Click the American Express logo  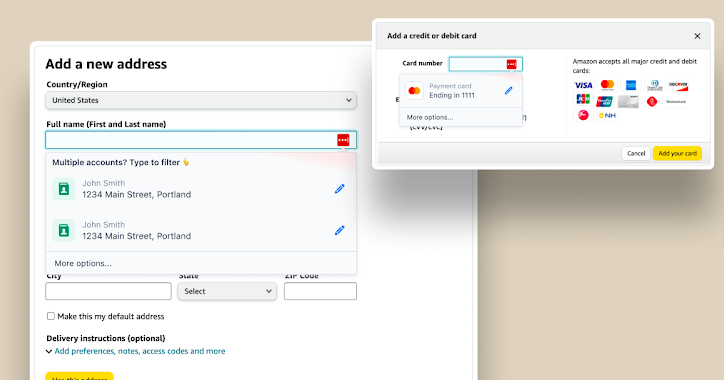point(631,85)
